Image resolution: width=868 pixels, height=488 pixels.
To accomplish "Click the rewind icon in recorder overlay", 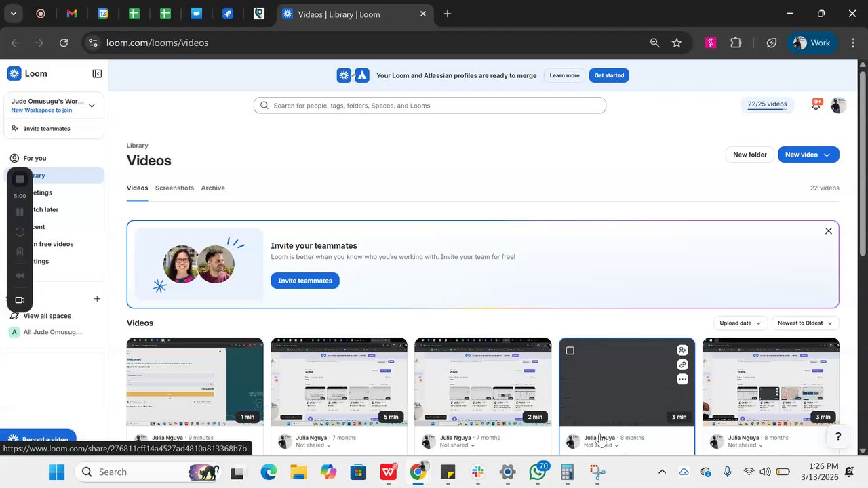I will point(20,275).
